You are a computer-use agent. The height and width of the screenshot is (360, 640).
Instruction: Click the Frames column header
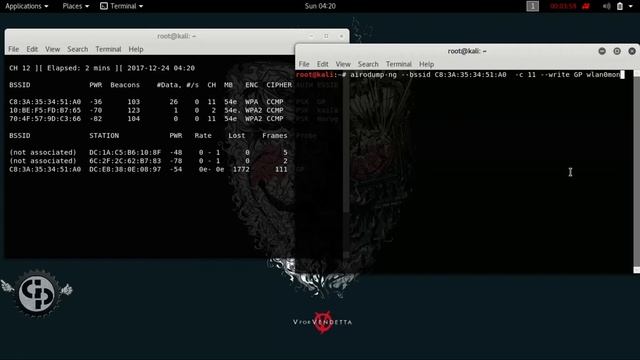[x=275, y=136]
